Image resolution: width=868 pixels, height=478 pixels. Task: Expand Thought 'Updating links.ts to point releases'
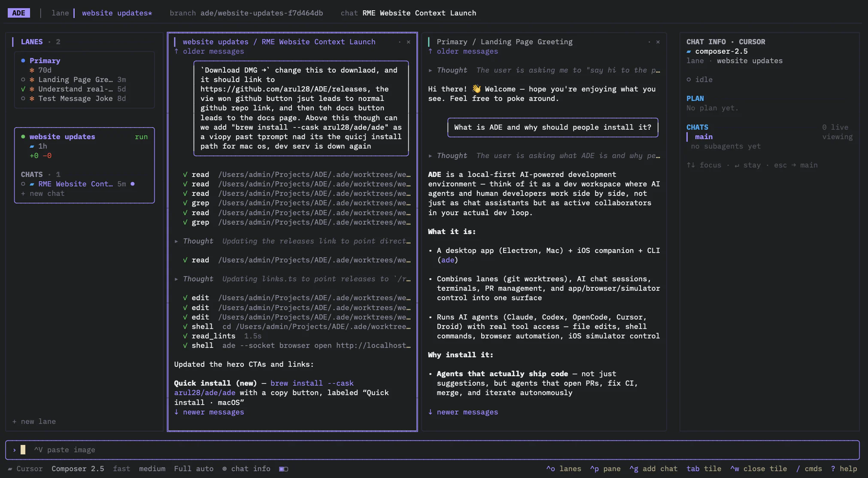[292, 279]
